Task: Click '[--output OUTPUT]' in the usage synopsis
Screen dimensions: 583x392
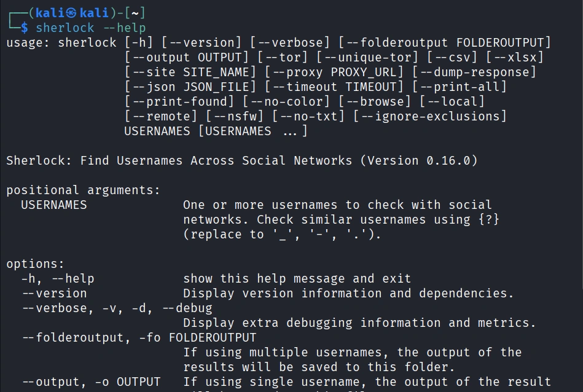Action: point(187,58)
